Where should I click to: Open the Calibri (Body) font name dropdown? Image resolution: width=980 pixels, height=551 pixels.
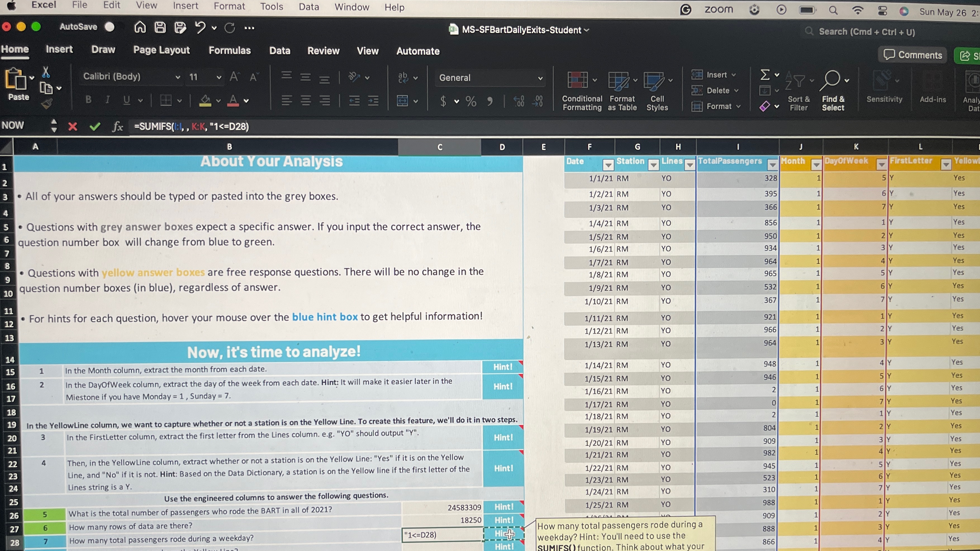177,77
